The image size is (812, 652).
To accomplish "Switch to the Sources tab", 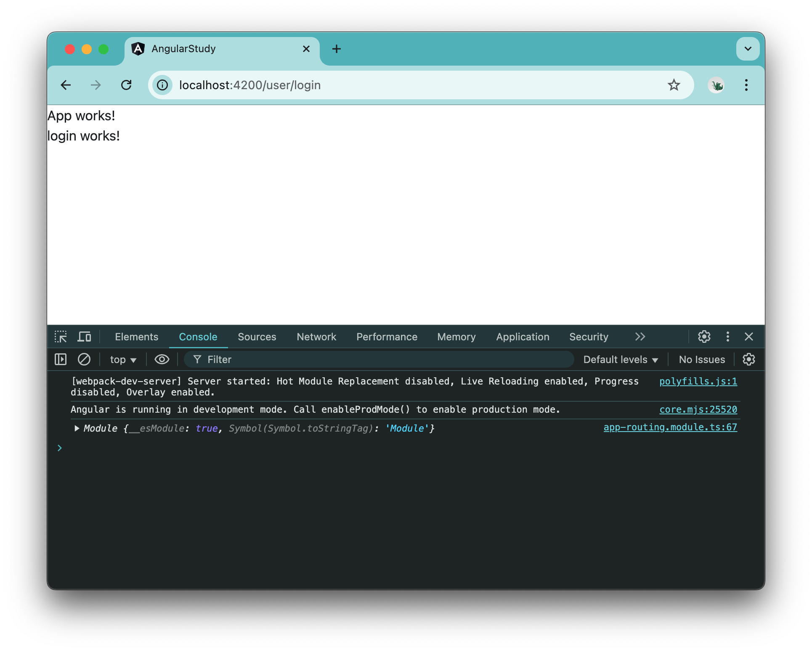I will click(257, 337).
